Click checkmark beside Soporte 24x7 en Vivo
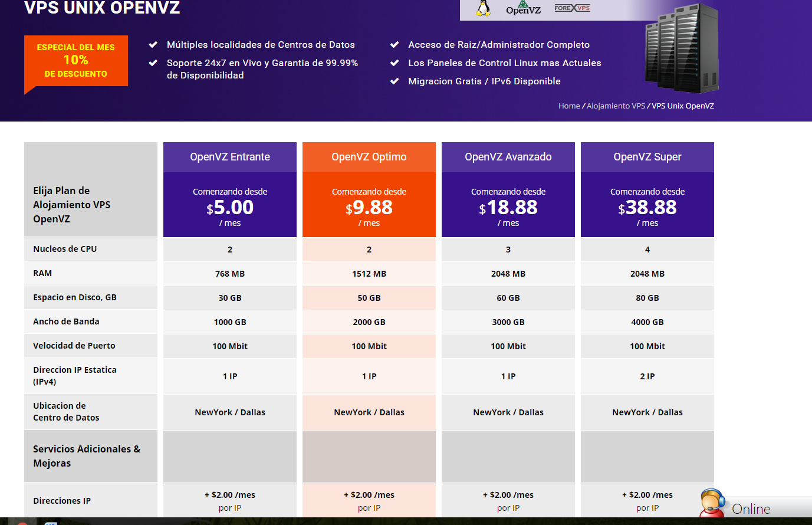812x525 pixels. coord(153,63)
